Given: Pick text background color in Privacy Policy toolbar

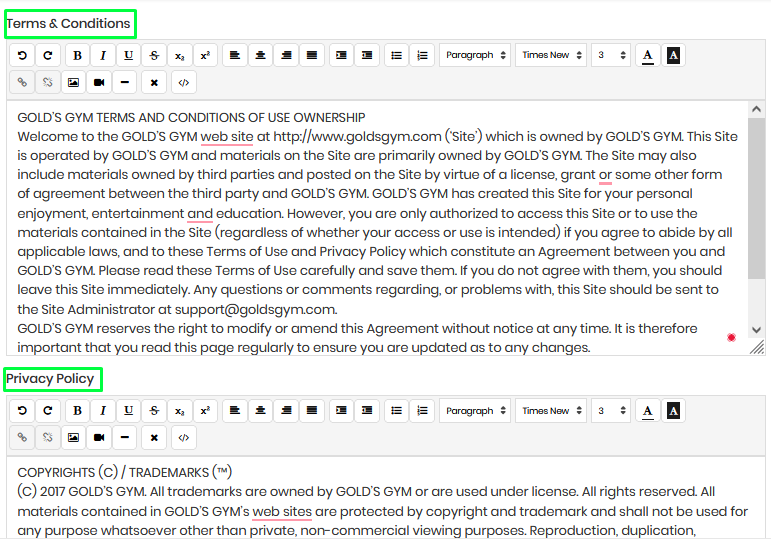Looking at the screenshot, I should [673, 411].
